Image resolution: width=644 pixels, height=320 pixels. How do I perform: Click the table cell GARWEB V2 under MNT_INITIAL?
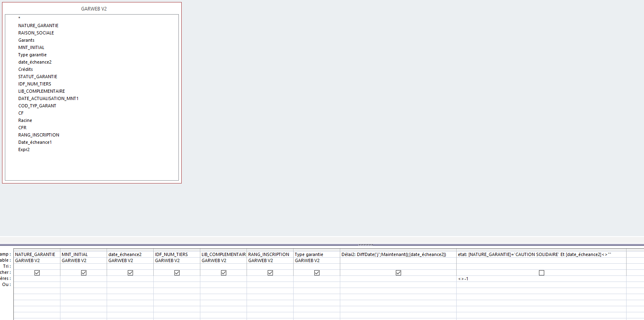point(84,260)
